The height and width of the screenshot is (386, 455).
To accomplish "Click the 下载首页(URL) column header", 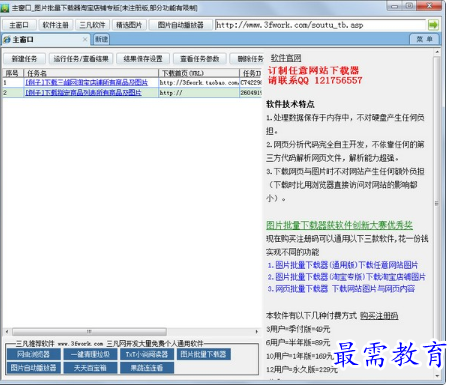I will coord(199,73).
